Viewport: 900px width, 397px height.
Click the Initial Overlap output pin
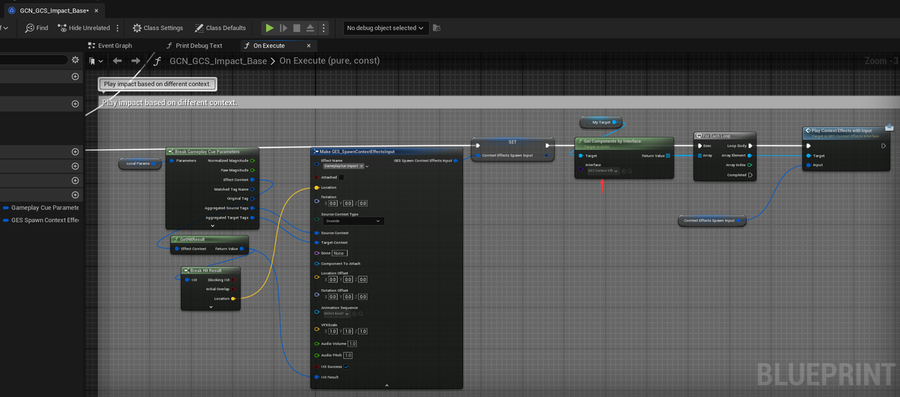point(233,289)
